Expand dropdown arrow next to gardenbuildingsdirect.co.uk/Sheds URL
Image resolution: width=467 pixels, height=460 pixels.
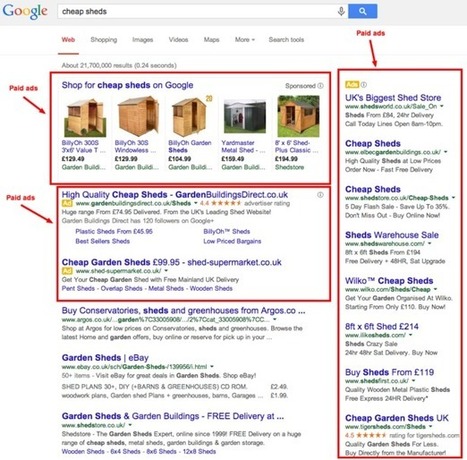pos(196,203)
